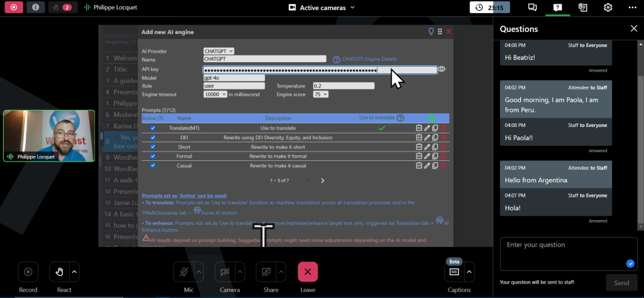Open the Questions panel icon

(x=557, y=8)
